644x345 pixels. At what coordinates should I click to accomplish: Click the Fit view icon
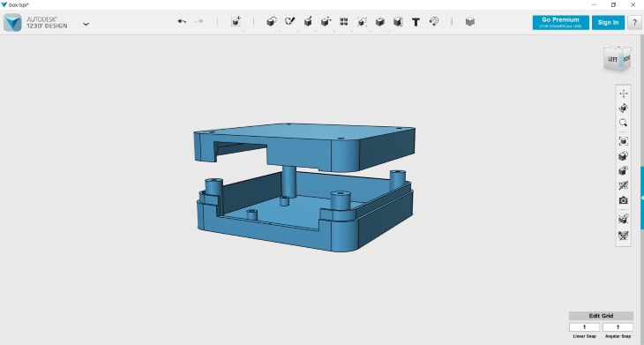click(x=624, y=141)
